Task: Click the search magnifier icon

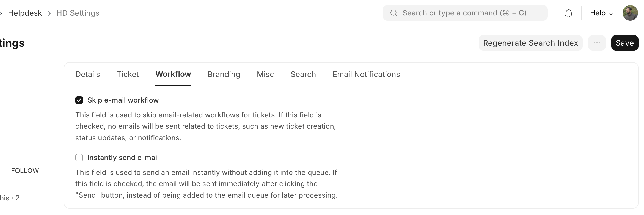Action: click(x=393, y=13)
